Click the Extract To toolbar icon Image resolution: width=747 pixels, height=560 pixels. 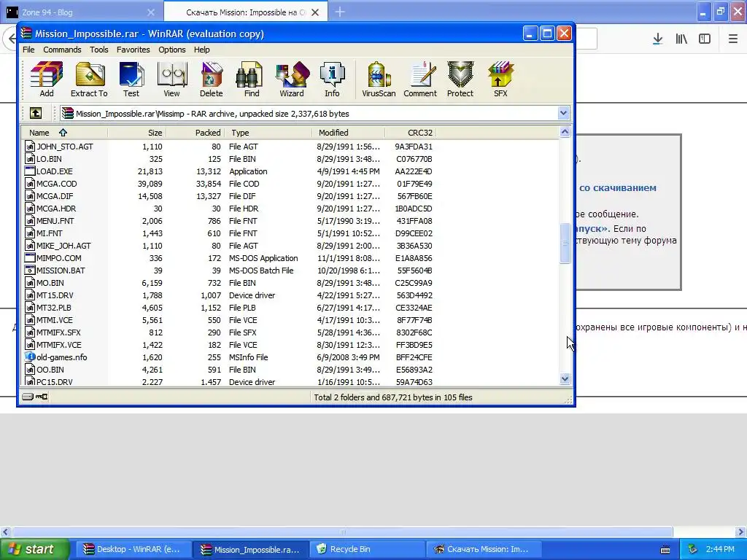pos(89,79)
